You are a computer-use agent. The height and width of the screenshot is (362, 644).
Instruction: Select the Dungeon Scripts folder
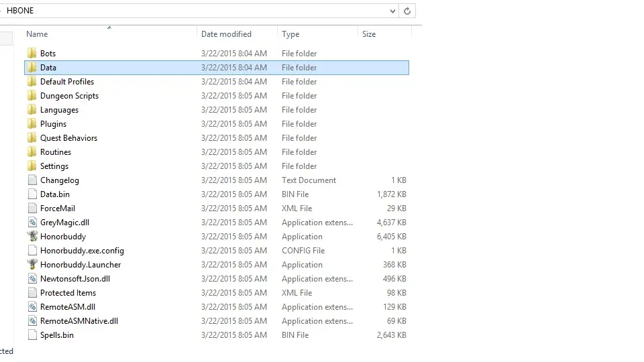point(69,96)
